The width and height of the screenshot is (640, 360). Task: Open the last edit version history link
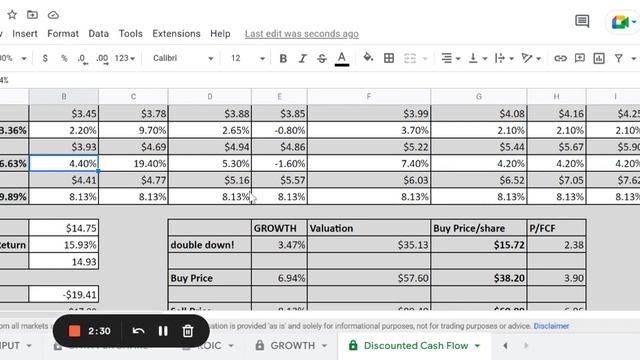tap(302, 34)
